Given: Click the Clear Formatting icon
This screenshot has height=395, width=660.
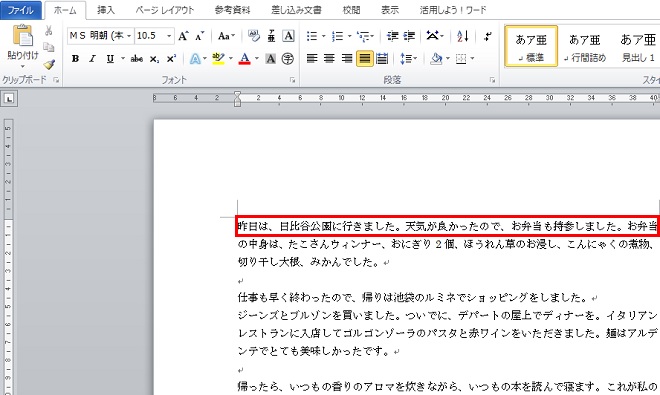Looking at the screenshot, I should 253,36.
